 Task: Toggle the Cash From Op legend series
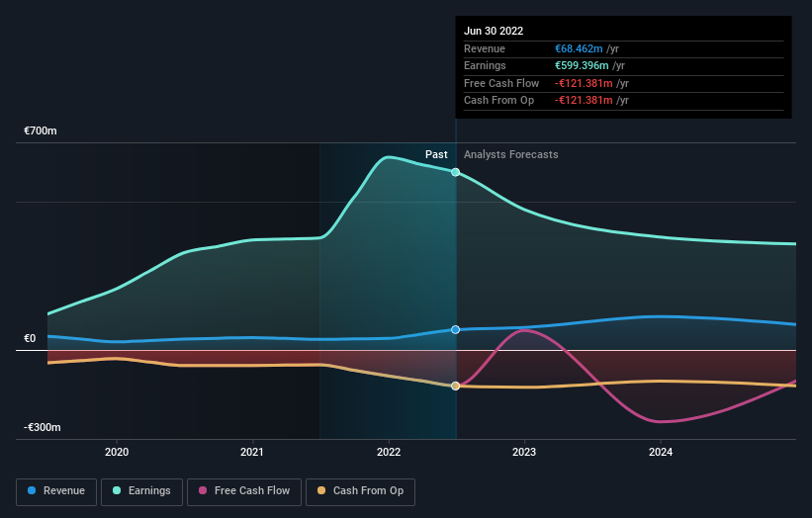[x=360, y=491]
